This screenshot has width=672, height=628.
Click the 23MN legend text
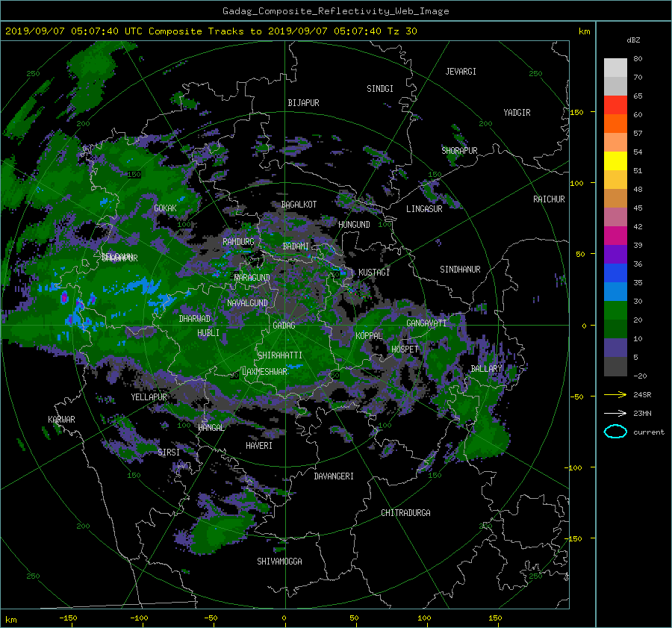click(642, 414)
